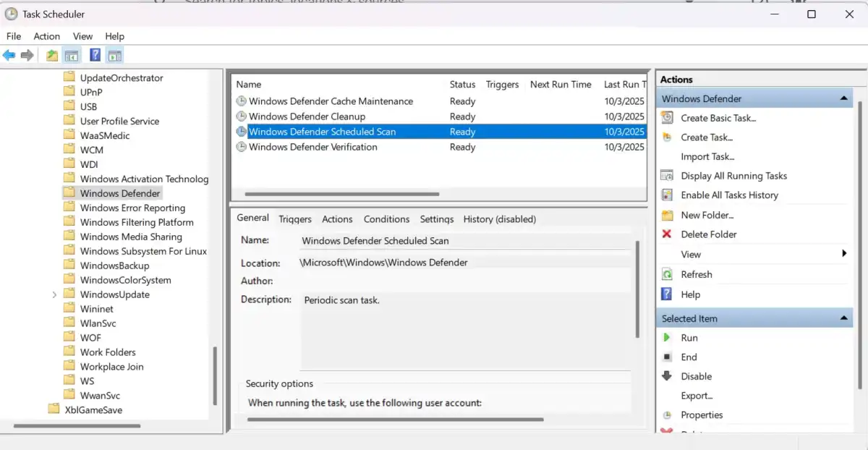This screenshot has height=450, width=868.
Task: Click the red Delete Folder icon
Action: point(667,234)
